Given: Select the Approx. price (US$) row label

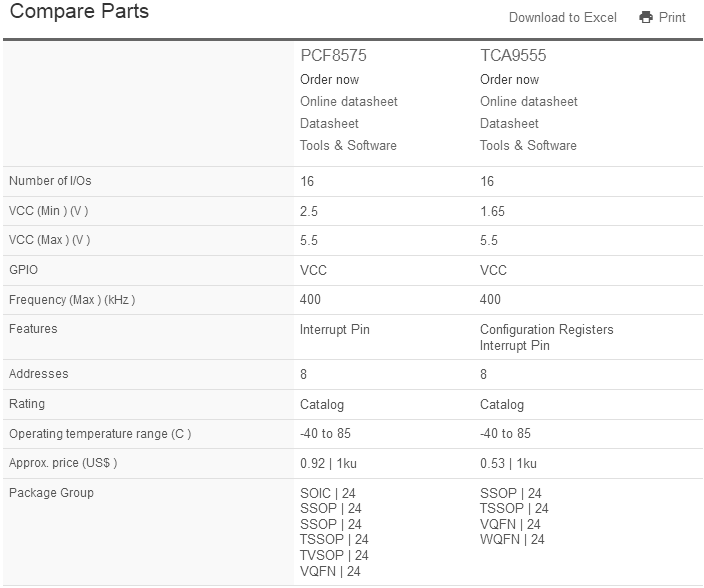Looking at the screenshot, I should click(x=63, y=463).
